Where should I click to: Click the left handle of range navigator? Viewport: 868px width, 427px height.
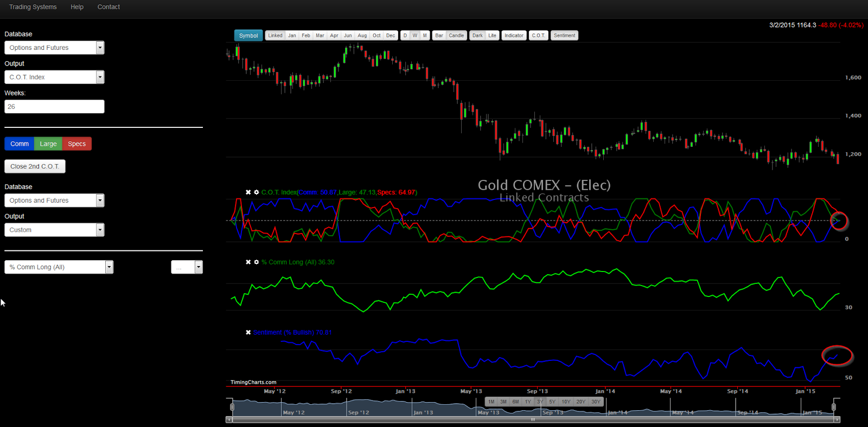click(x=232, y=407)
